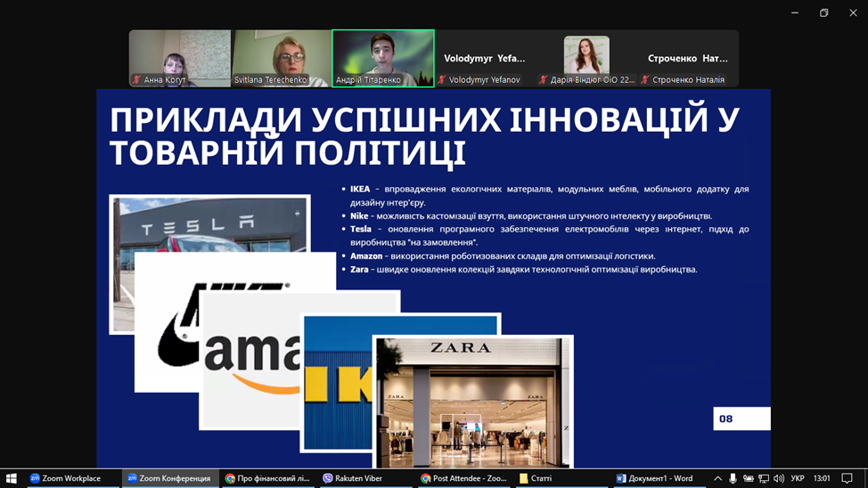
Task: Click the Windows Start button
Action: pyautogui.click(x=11, y=478)
